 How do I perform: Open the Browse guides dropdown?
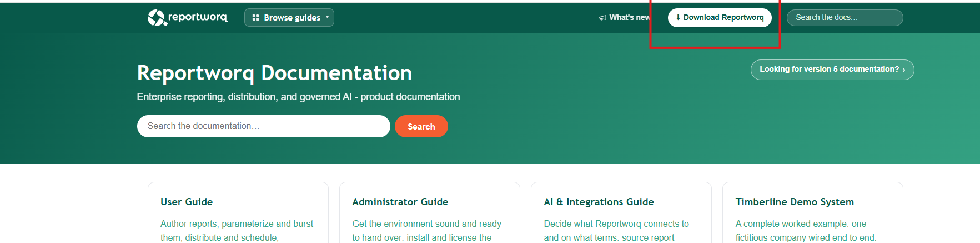click(x=289, y=18)
